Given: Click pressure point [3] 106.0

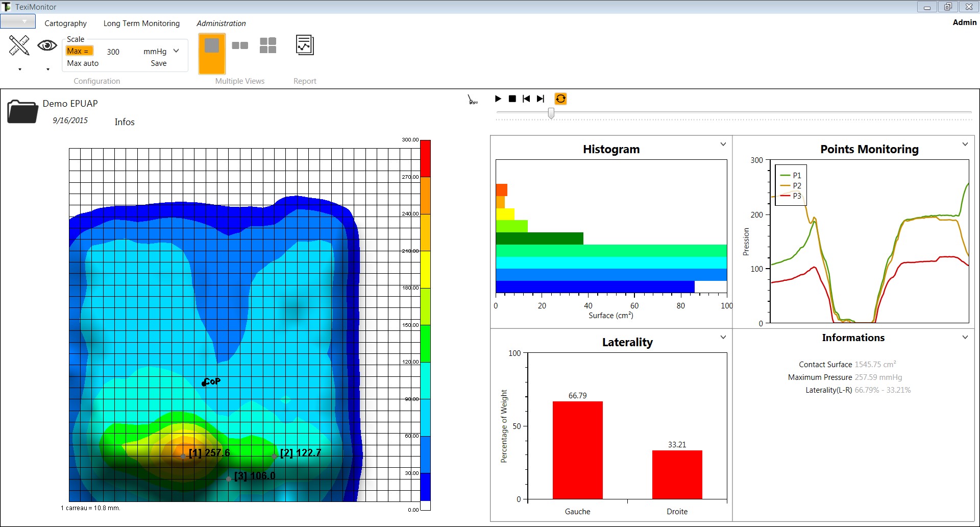Looking at the screenshot, I should 228,478.
